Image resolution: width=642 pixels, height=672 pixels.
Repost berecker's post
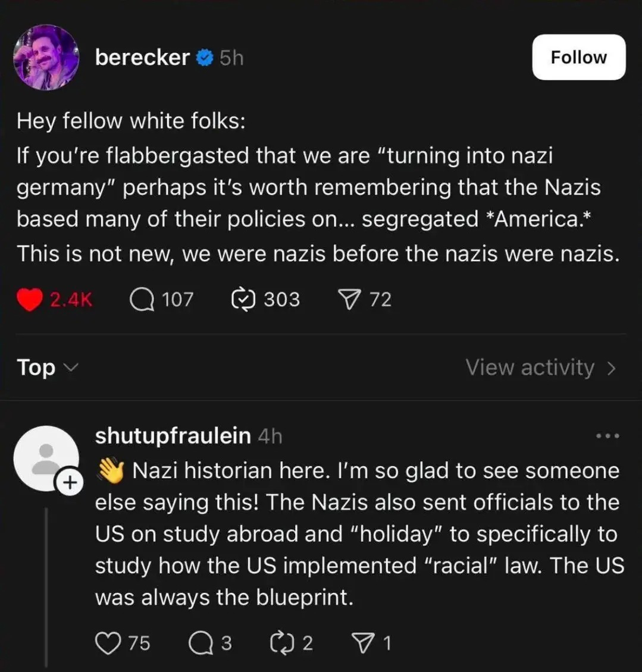243,299
